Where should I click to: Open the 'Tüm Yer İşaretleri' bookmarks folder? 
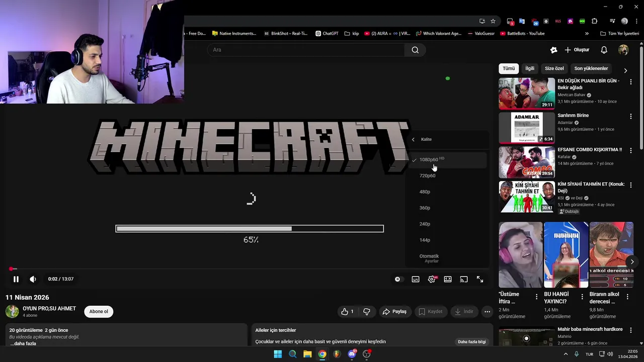click(619, 34)
